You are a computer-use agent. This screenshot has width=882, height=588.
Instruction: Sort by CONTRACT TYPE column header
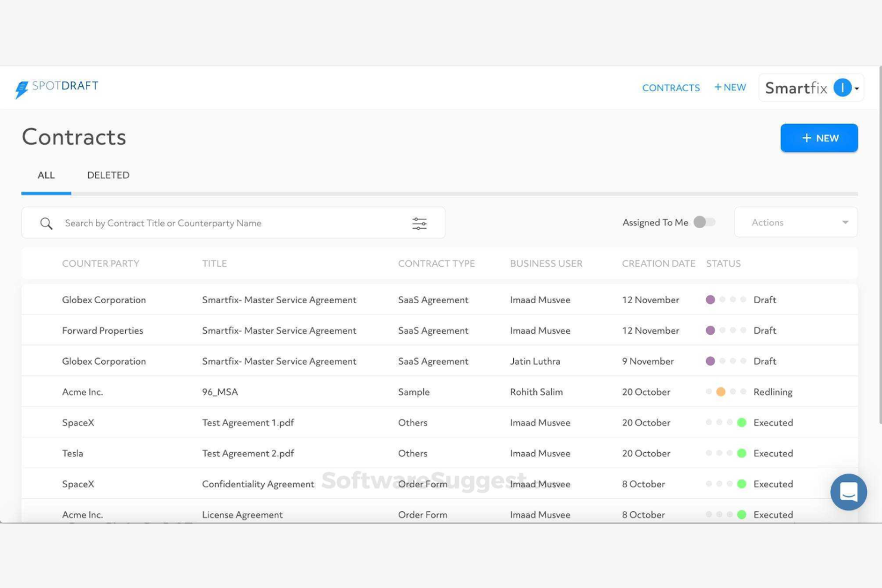coord(436,263)
